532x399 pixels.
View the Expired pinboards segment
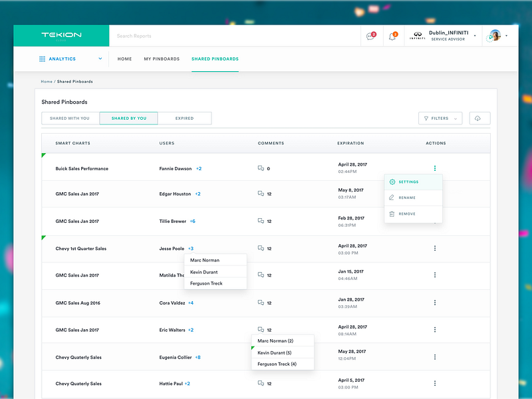point(185,118)
